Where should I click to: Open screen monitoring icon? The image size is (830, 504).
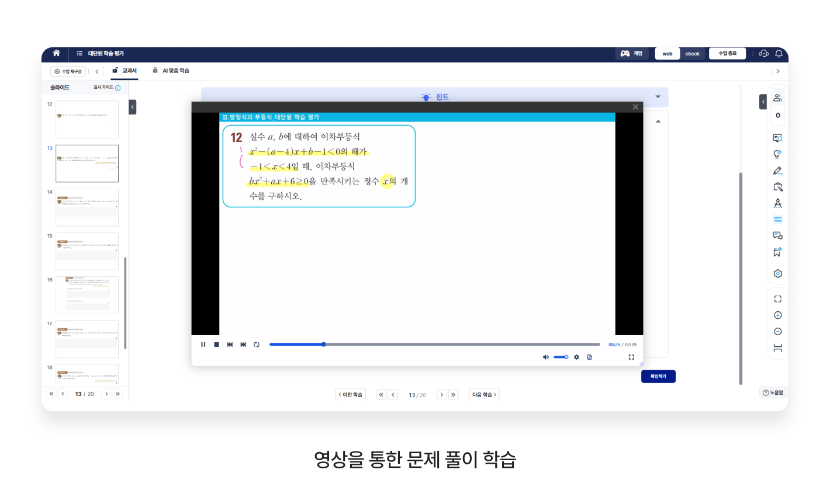tap(777, 138)
